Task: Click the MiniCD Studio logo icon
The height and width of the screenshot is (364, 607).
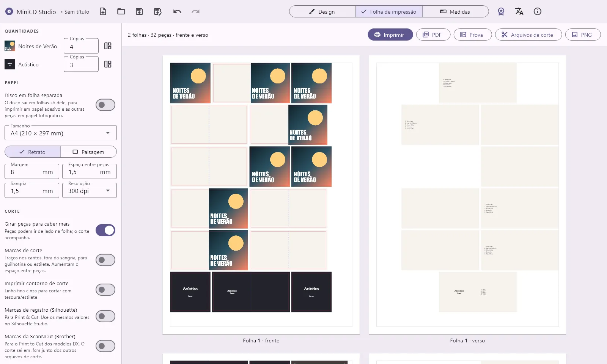Action: [9, 11]
